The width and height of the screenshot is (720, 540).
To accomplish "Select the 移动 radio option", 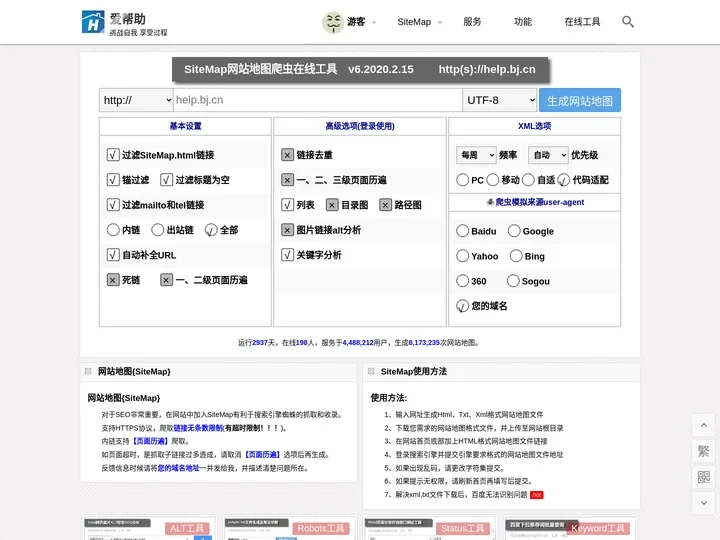I will tap(493, 180).
